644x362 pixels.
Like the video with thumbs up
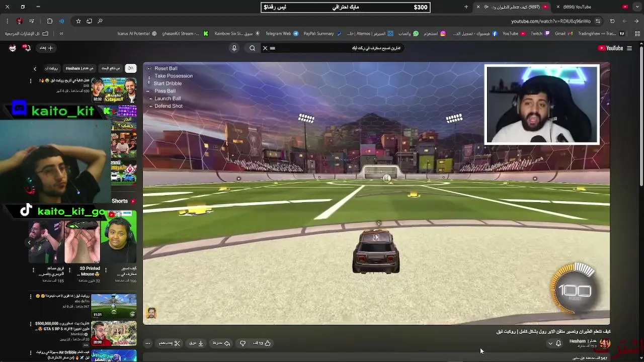(262, 343)
